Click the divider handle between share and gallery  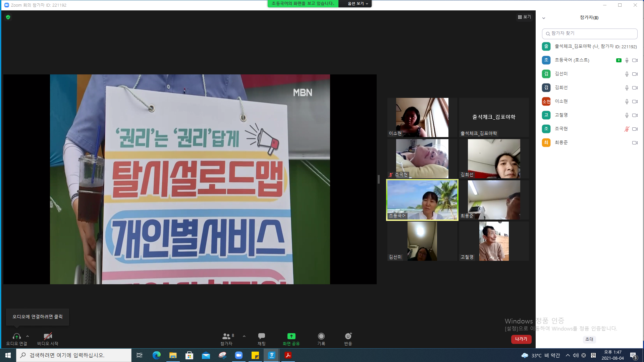pyautogui.click(x=379, y=179)
